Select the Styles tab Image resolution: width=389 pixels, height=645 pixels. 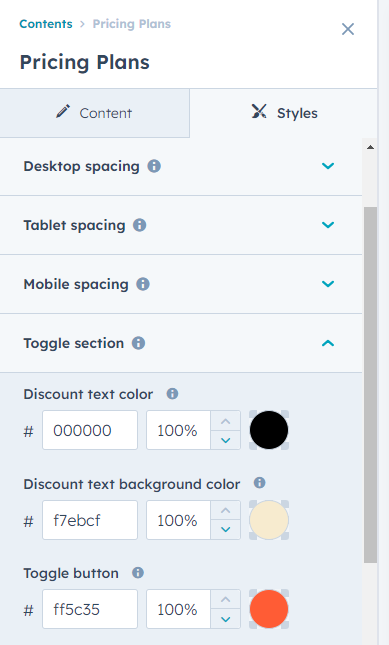coord(284,113)
